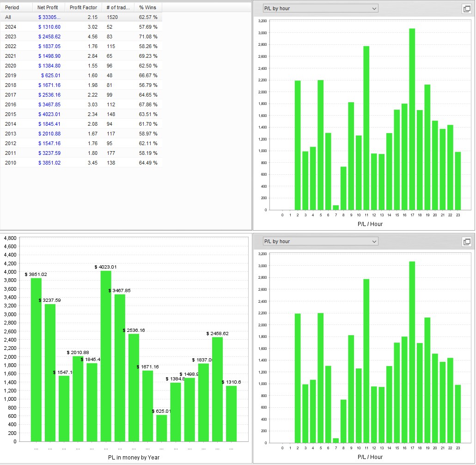This screenshot has height=465, width=476.
Task: Sort by '# of trad...' column header
Action: click(118, 7)
